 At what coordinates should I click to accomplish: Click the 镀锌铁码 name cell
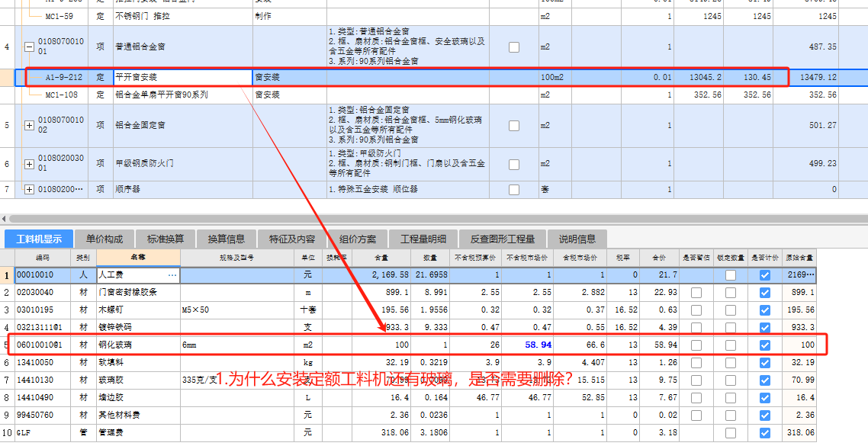tap(138, 328)
